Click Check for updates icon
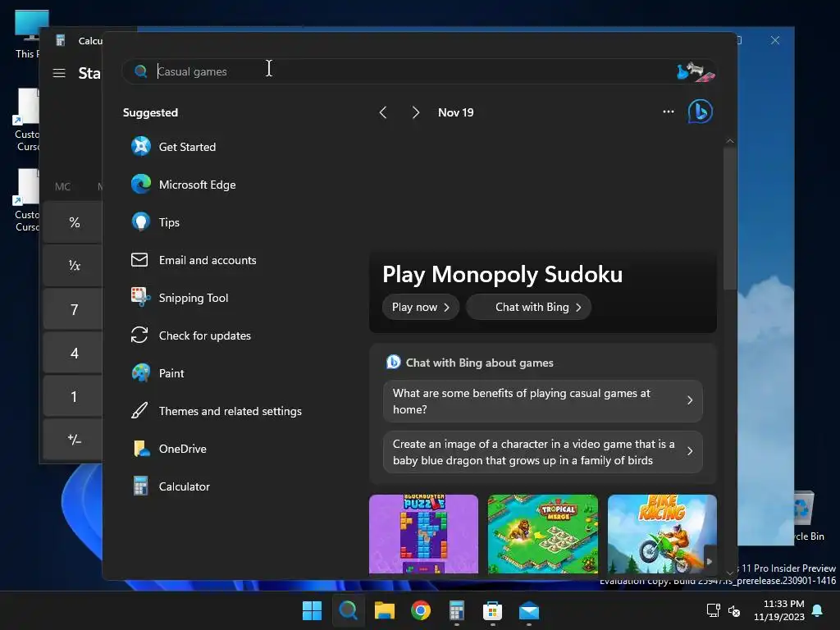Screen dimensions: 840x630 pos(139,336)
